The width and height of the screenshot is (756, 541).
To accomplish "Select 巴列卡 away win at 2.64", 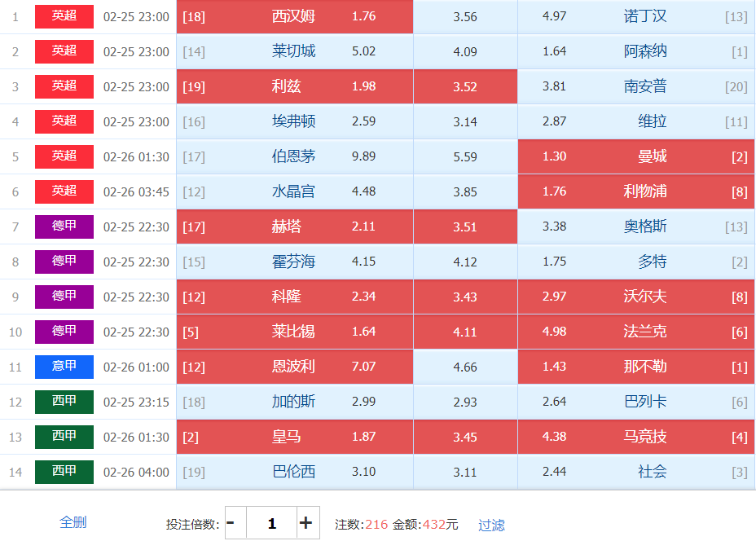I will pyautogui.click(x=636, y=402).
